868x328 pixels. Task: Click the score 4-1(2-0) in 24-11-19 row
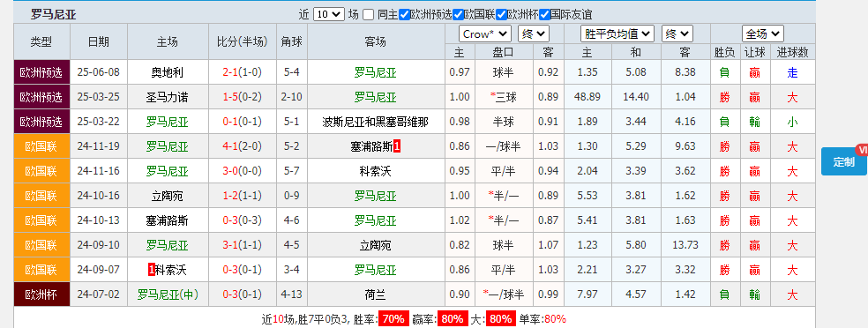coord(242,146)
